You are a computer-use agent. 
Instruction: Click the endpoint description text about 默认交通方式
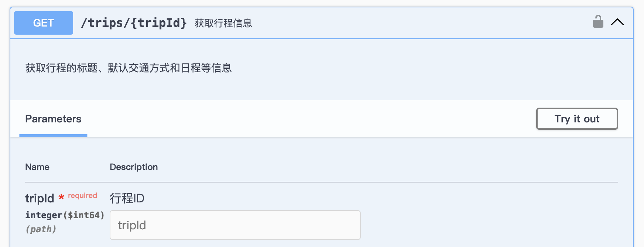coord(129,68)
